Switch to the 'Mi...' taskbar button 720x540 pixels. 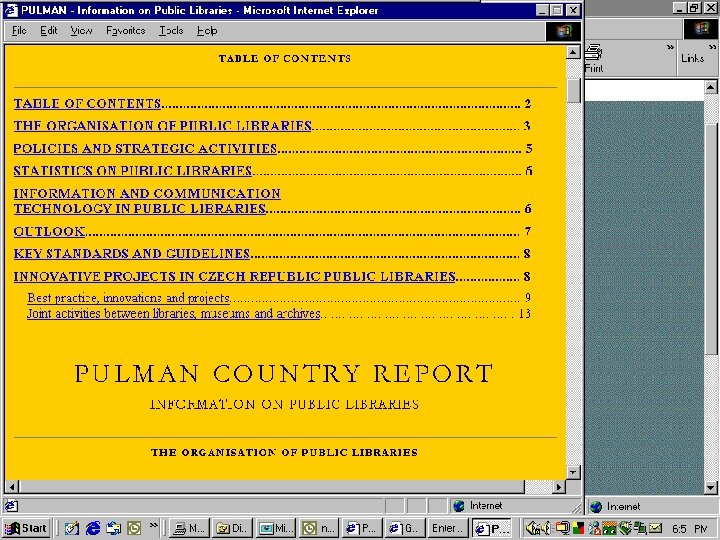(276, 529)
